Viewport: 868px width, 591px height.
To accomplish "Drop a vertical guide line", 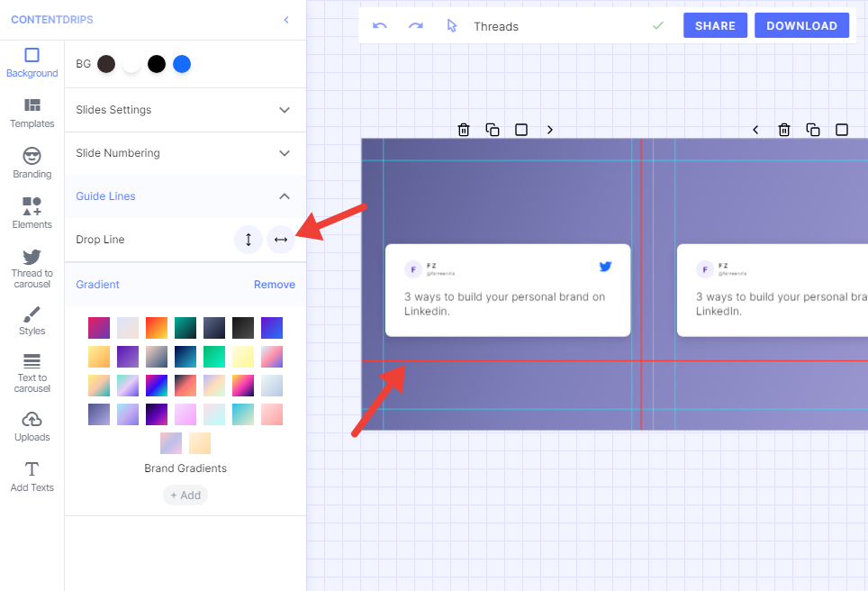I will point(249,240).
